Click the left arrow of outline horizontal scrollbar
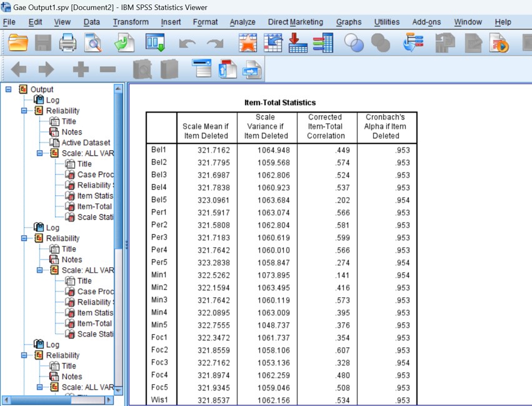This screenshot has width=532, height=406. 6,400
